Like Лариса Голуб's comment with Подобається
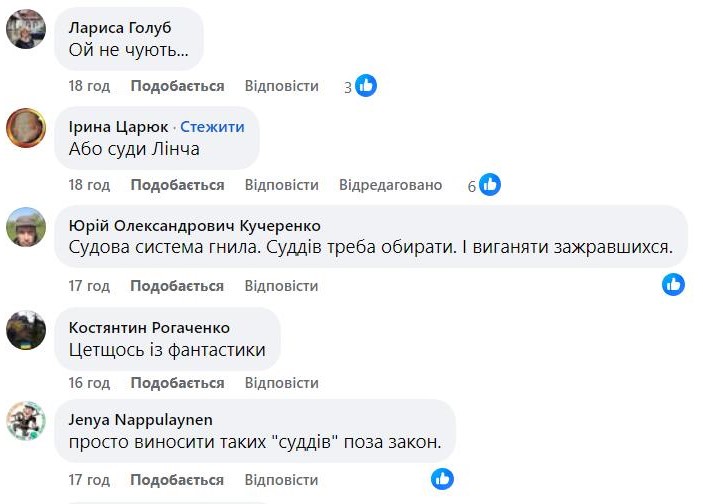Screen dimensions: 703x504 click(x=177, y=86)
